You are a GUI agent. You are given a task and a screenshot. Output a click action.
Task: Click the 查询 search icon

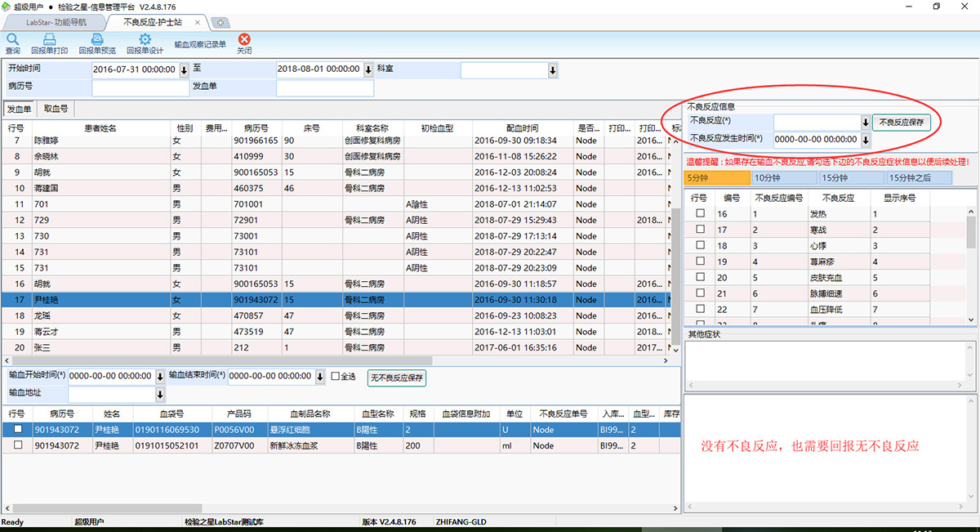tap(13, 39)
